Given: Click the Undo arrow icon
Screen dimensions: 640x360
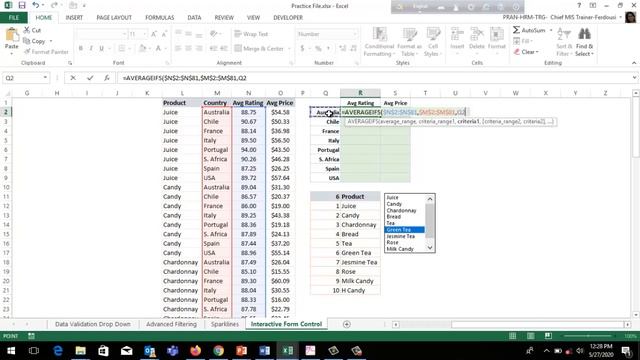Looking at the screenshot, I should pos(36,5).
